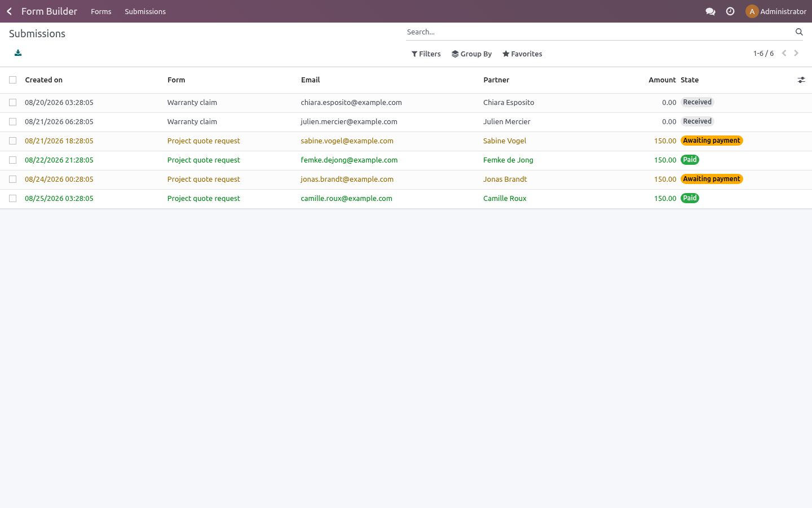Open submission dated 08/21/2026 18:28:05
This screenshot has width=812, height=508.
[x=59, y=141]
